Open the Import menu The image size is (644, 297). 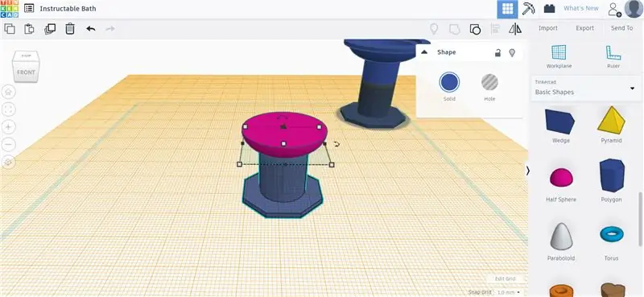point(548,28)
